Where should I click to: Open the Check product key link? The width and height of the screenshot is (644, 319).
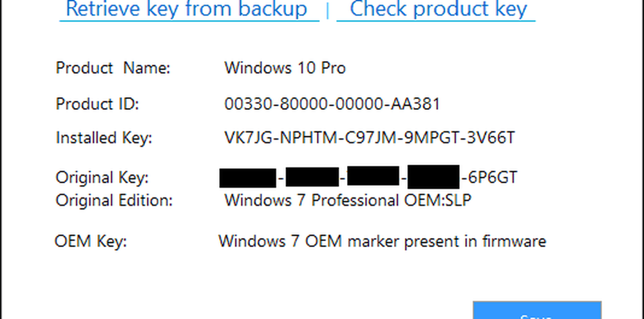point(438,10)
